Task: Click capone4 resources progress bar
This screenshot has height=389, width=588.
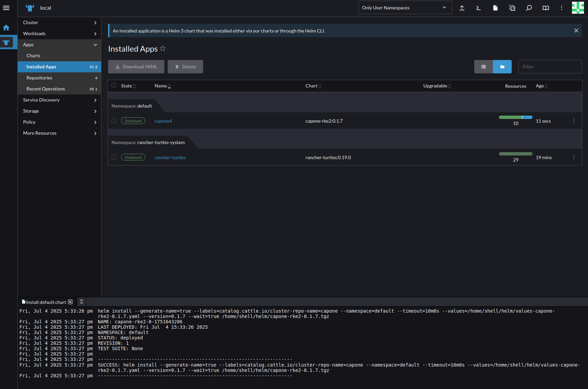Action: [x=516, y=117]
